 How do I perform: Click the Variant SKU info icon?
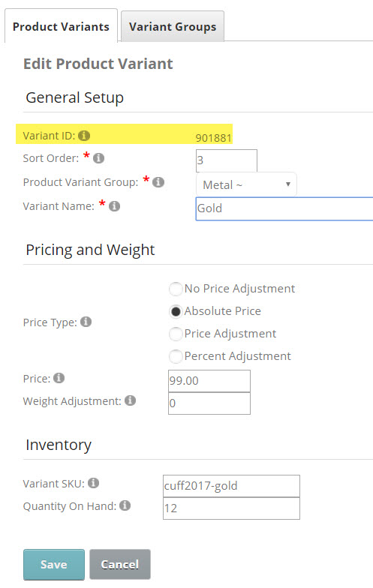(93, 483)
